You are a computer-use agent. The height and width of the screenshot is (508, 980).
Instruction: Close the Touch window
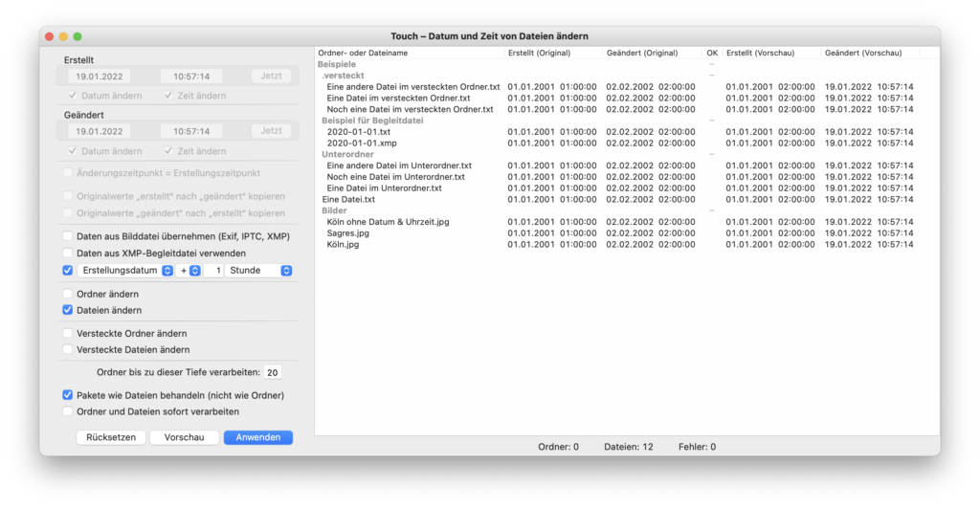(50, 36)
